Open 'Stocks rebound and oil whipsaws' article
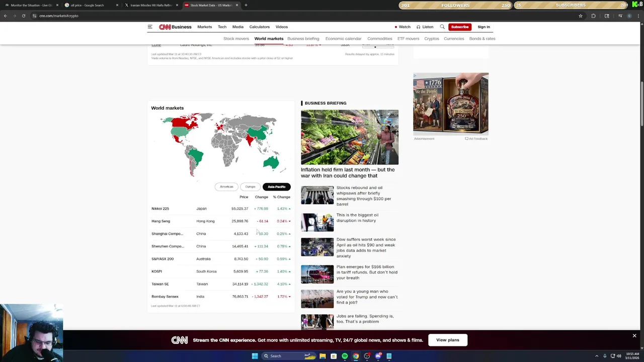644x362 pixels. coord(364,196)
